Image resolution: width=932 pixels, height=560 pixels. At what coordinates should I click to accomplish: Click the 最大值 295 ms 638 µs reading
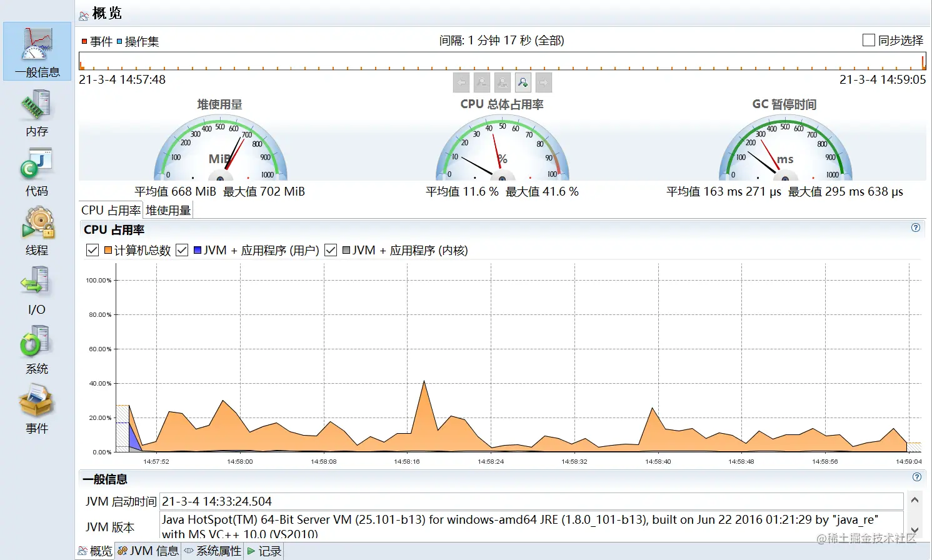point(846,191)
